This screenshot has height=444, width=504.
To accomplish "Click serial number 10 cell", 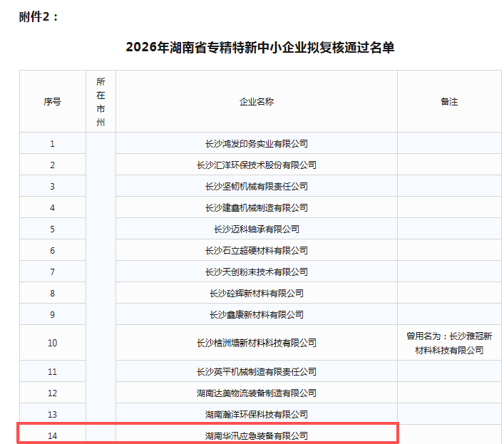I will click(52, 343).
